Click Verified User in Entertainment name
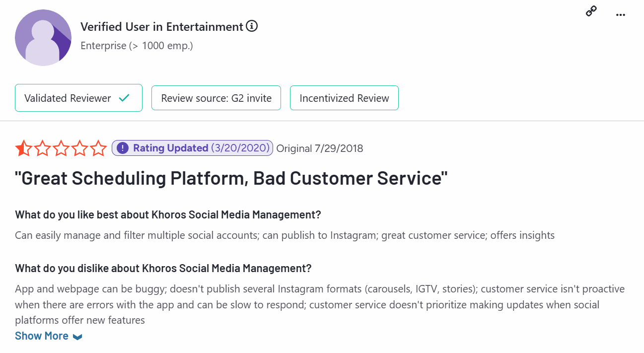 (x=161, y=26)
